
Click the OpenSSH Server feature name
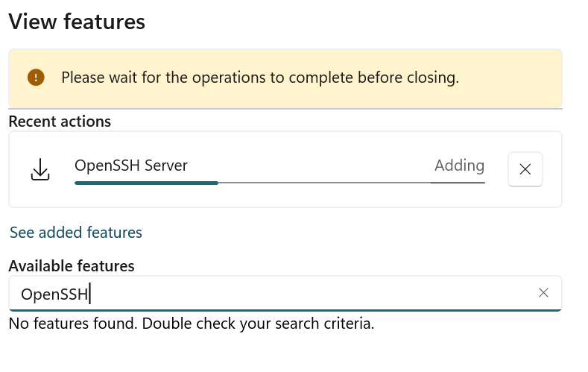pyautogui.click(x=131, y=165)
